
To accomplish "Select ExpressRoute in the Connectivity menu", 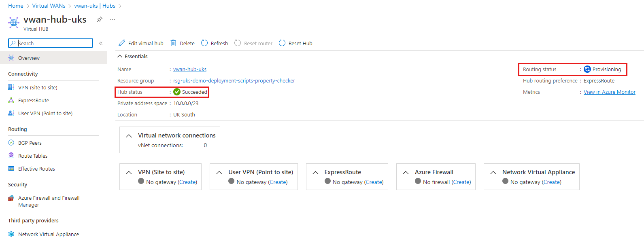I will point(34,100).
